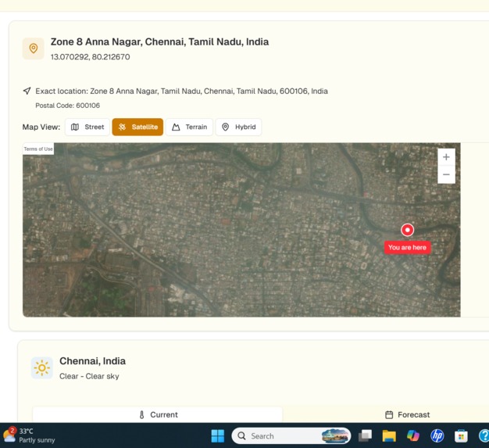Click the Chennai, India weather heading
The image size is (489, 448).
(x=93, y=361)
